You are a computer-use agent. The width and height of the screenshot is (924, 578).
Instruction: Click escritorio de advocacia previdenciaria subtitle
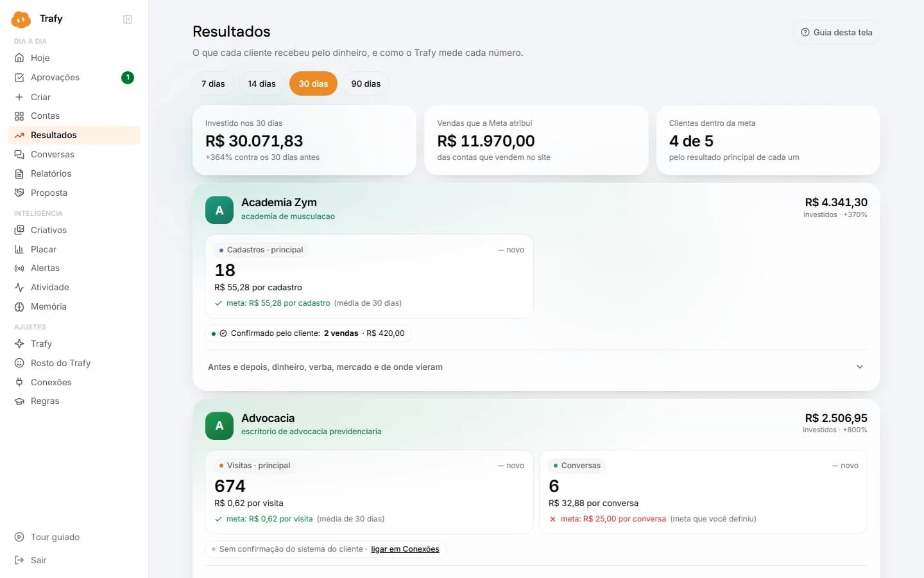pos(311,432)
